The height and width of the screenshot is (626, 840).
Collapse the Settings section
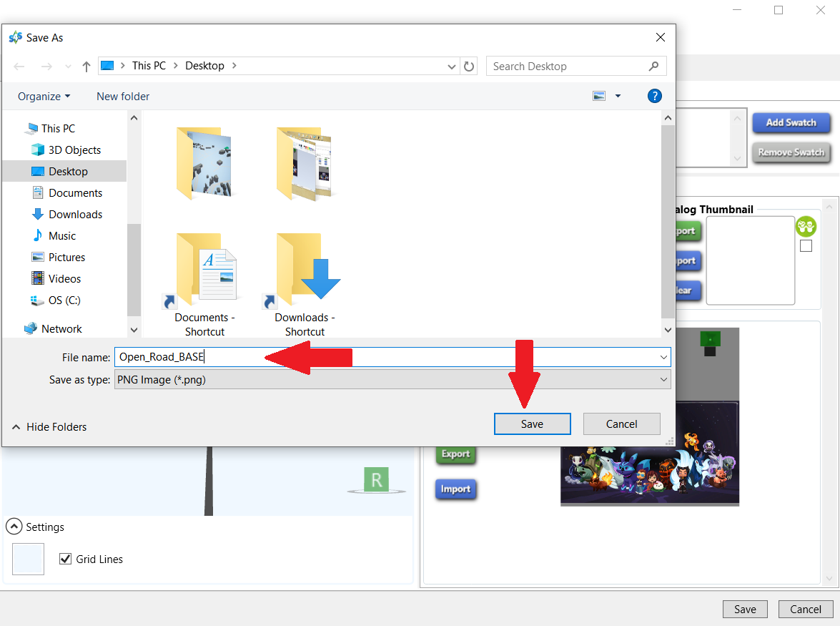tap(14, 527)
